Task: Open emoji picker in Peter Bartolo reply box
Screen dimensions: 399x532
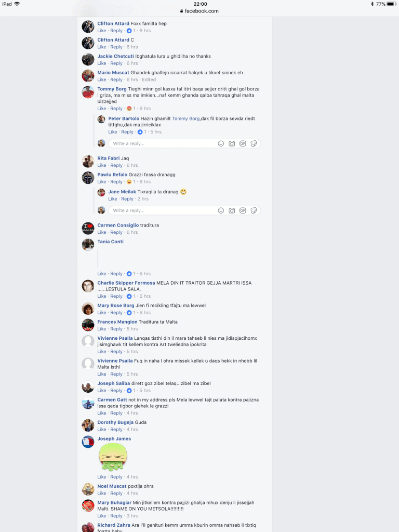Action: [221, 143]
